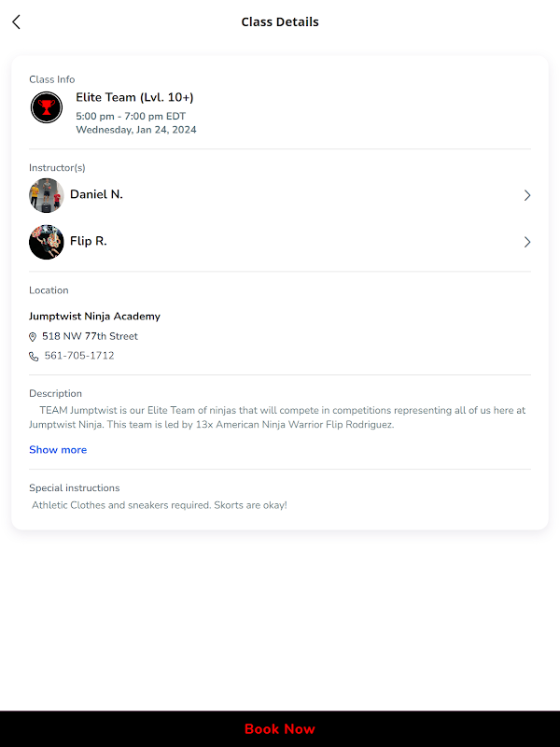Click the Elite Team (Lvl. 10+) title

pyautogui.click(x=134, y=97)
